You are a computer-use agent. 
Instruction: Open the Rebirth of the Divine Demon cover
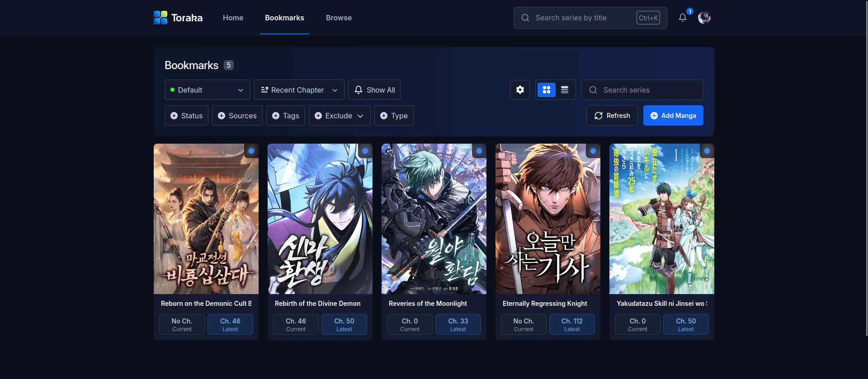[x=320, y=219]
